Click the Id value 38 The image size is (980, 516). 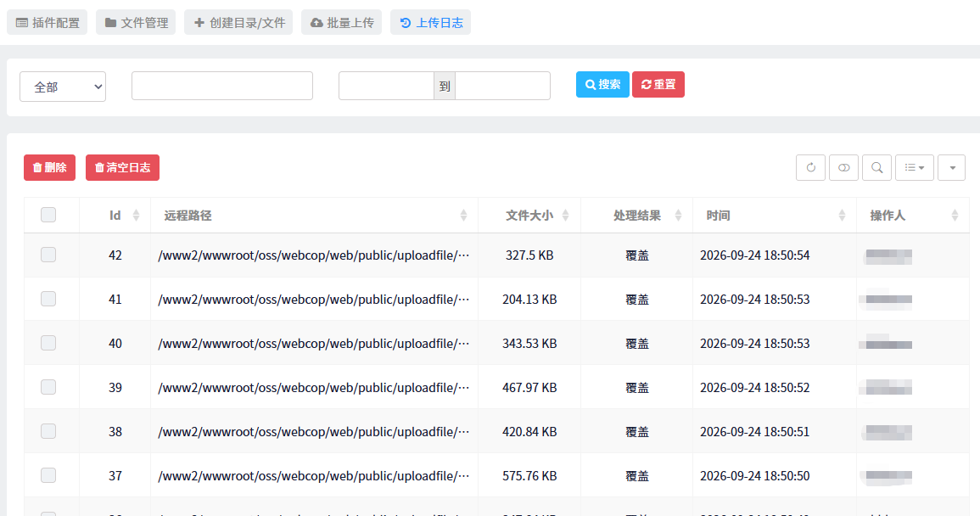[x=115, y=432]
